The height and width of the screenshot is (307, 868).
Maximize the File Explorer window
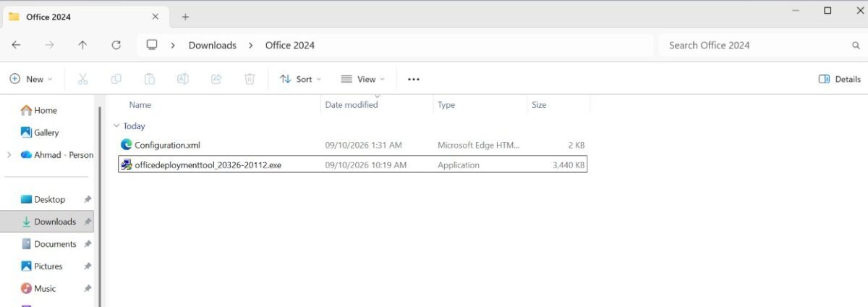click(827, 10)
